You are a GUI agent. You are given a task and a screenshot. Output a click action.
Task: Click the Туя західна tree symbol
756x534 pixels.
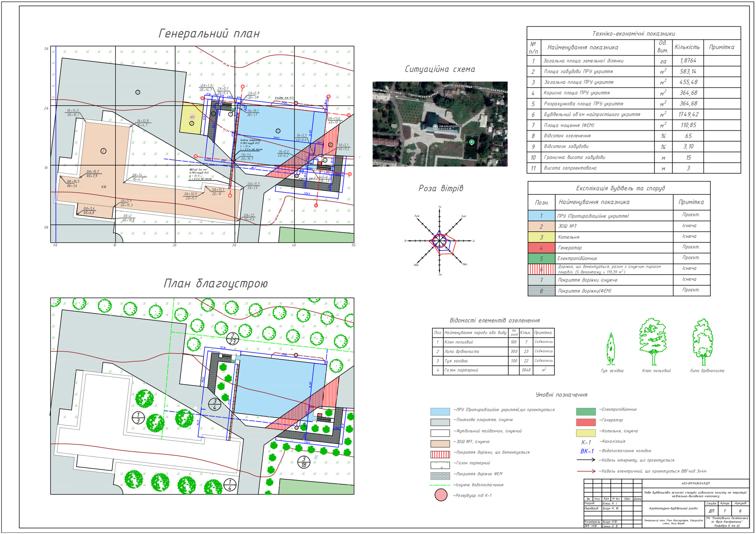point(611,349)
